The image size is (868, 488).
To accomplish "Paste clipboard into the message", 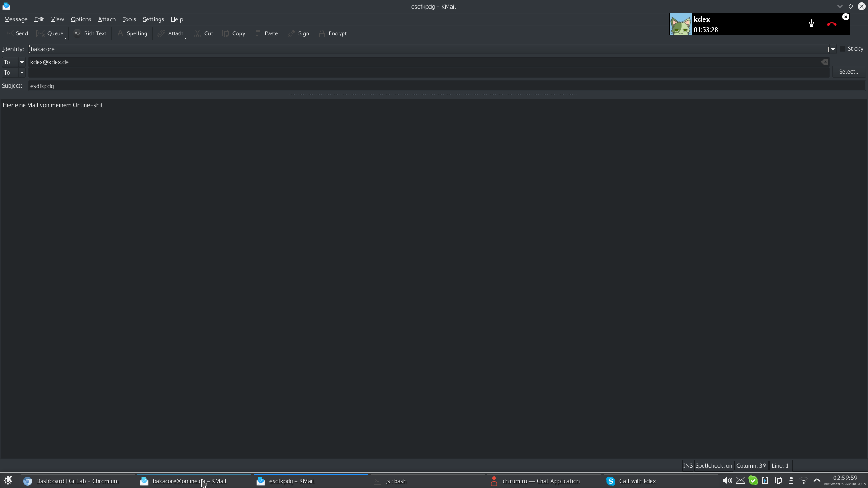I will 266,33.
